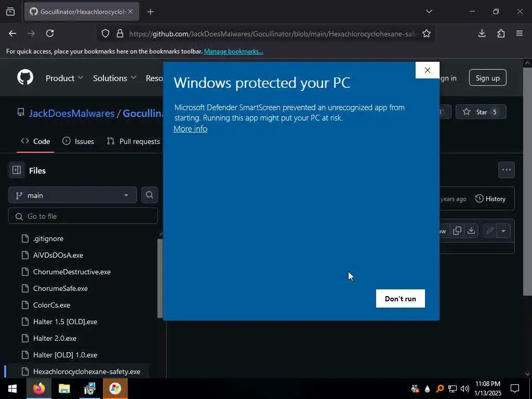Go back with the browser back arrow

pos(12,33)
